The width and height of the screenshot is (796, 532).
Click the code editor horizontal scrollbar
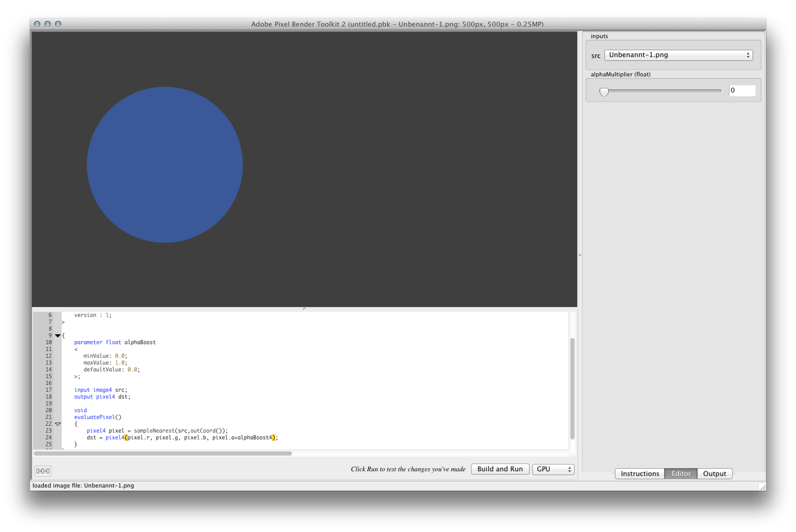[163, 453]
